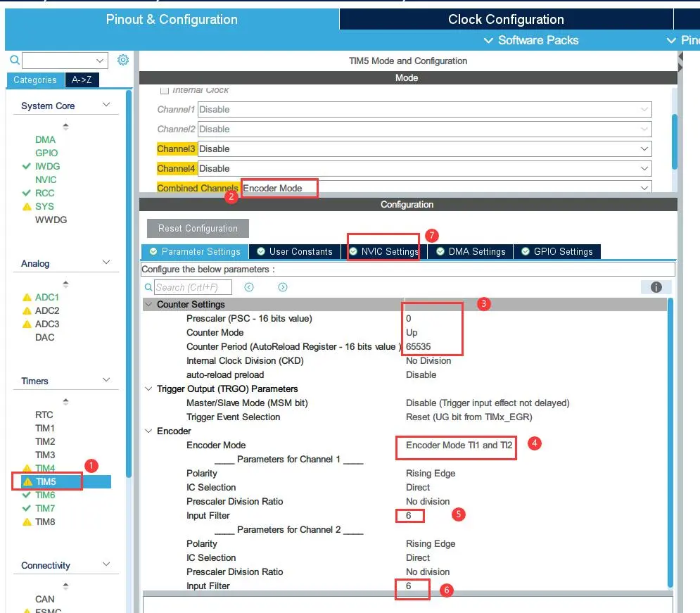Collapse the Encoder parameters group
The image size is (700, 613).
tap(148, 431)
